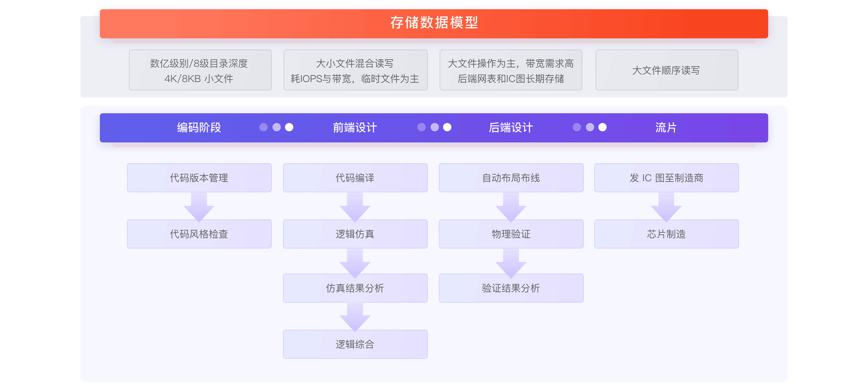Click the 数亿级别/8级目录深度 storage box

coord(200,70)
